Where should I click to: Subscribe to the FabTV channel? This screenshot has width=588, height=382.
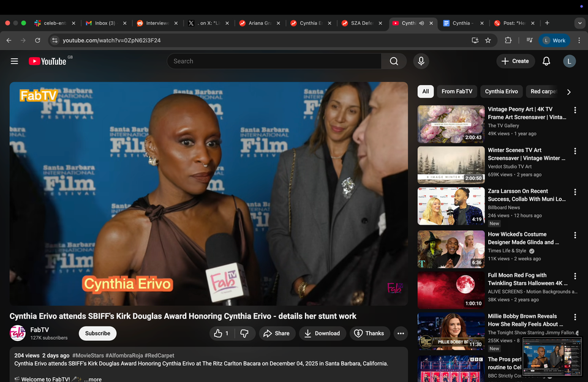97,334
